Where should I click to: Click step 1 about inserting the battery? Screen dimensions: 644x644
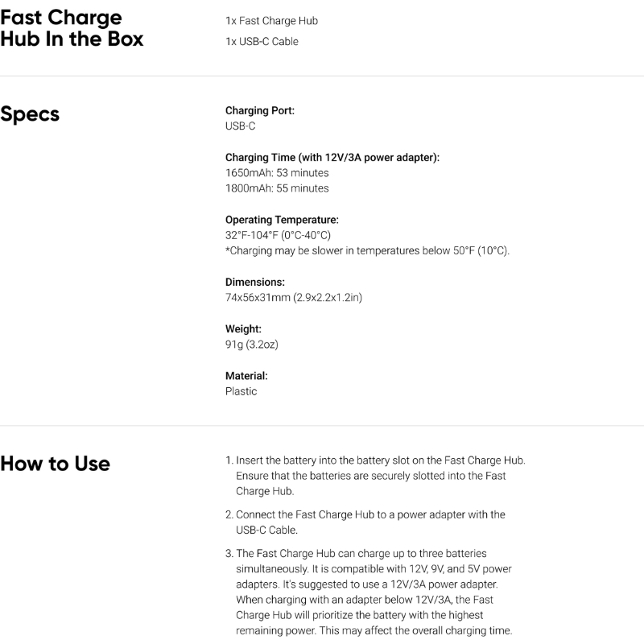click(375, 475)
